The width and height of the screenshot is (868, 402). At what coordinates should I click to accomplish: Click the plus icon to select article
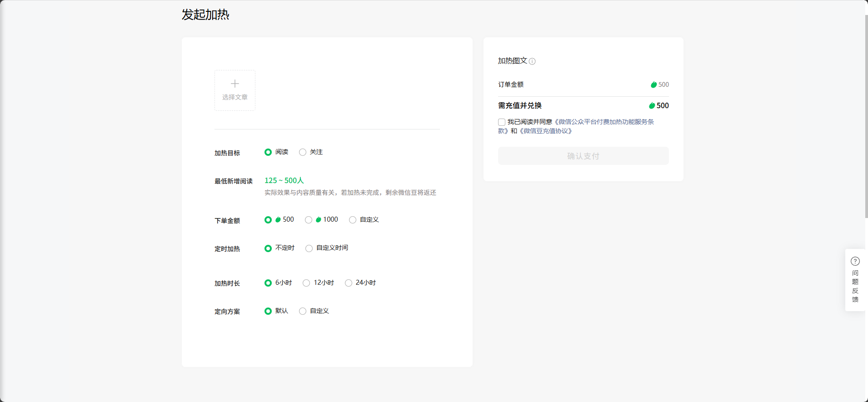(x=234, y=84)
